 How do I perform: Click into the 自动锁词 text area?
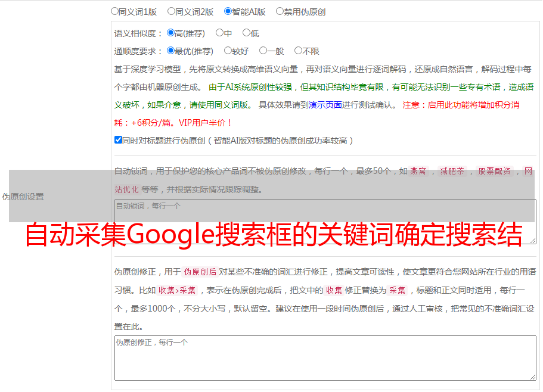click(325, 222)
